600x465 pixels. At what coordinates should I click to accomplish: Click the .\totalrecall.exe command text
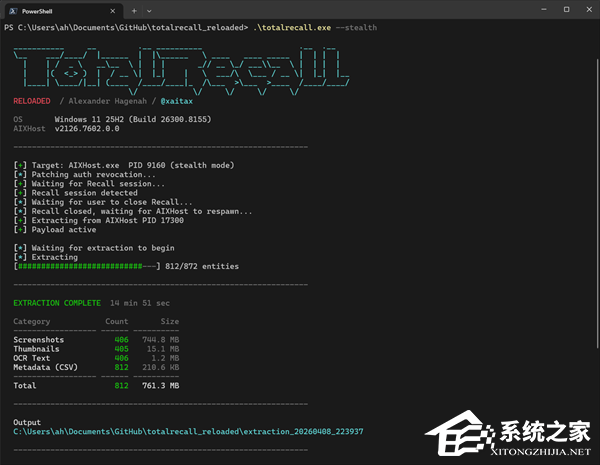[x=292, y=28]
